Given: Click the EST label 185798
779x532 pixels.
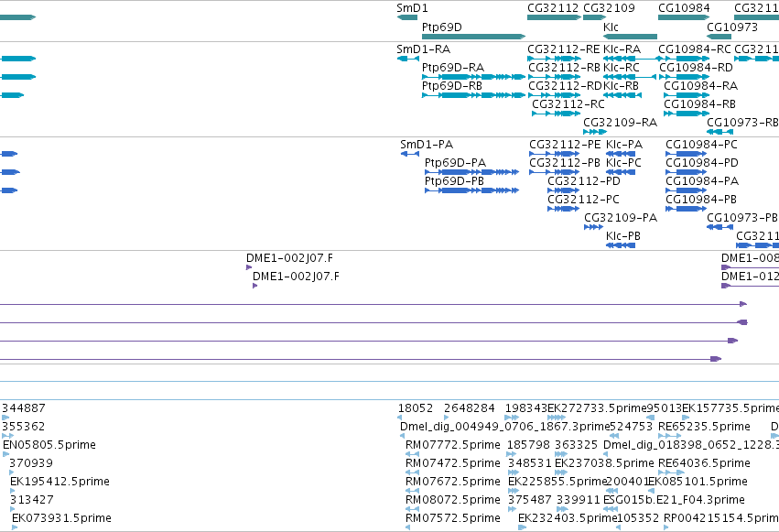Looking at the screenshot, I should (528, 445).
